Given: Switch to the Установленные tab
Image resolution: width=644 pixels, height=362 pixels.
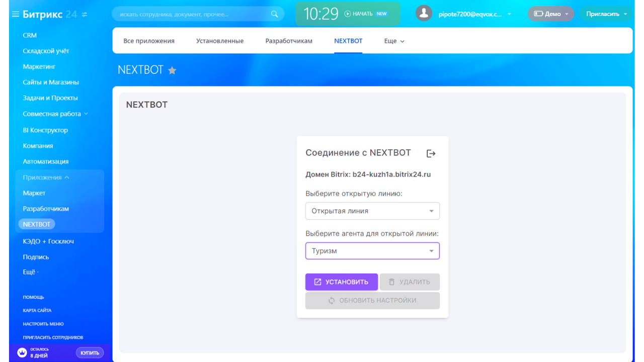Looking at the screenshot, I should tap(220, 41).
